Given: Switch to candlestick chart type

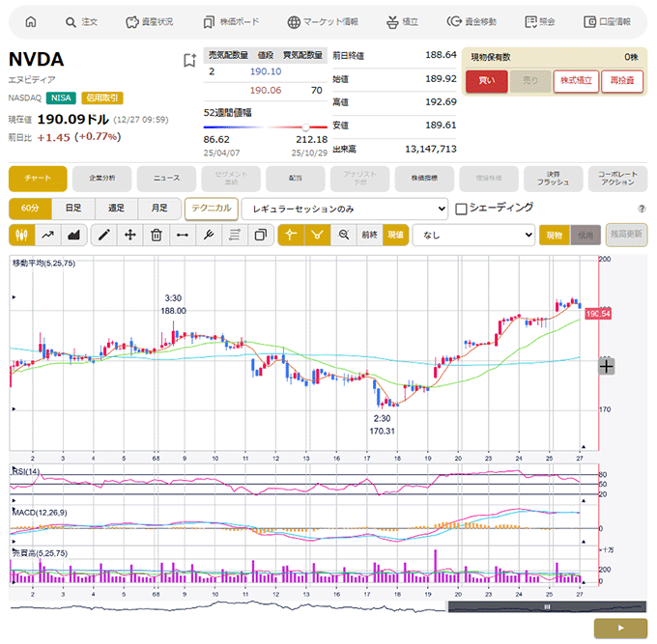Looking at the screenshot, I should click(22, 235).
